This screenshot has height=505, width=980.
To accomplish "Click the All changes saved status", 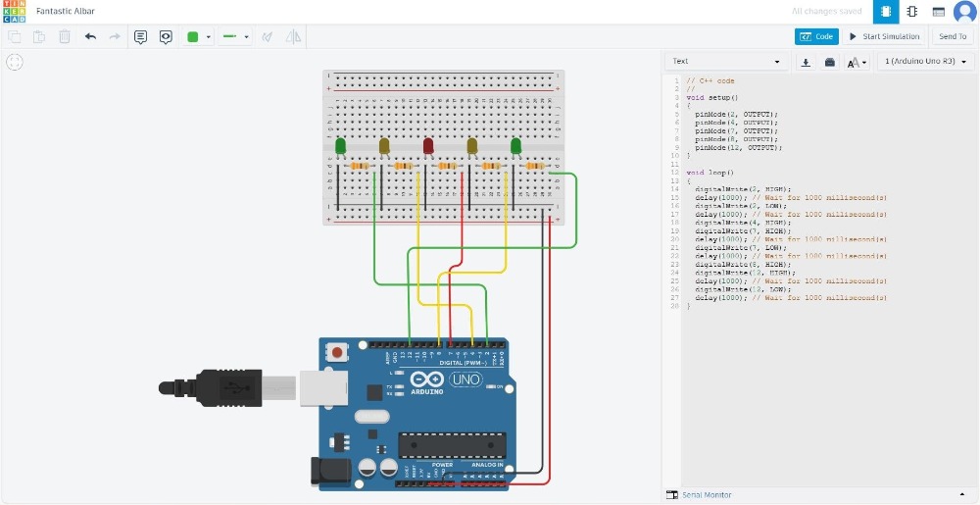I will 826,11.
